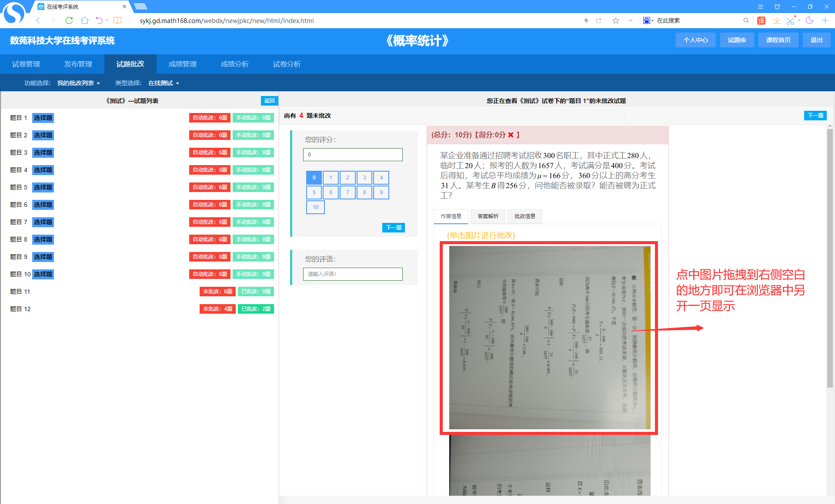The height and width of the screenshot is (504, 835).
Task: Go to browser home page icon
Action: 85,20
